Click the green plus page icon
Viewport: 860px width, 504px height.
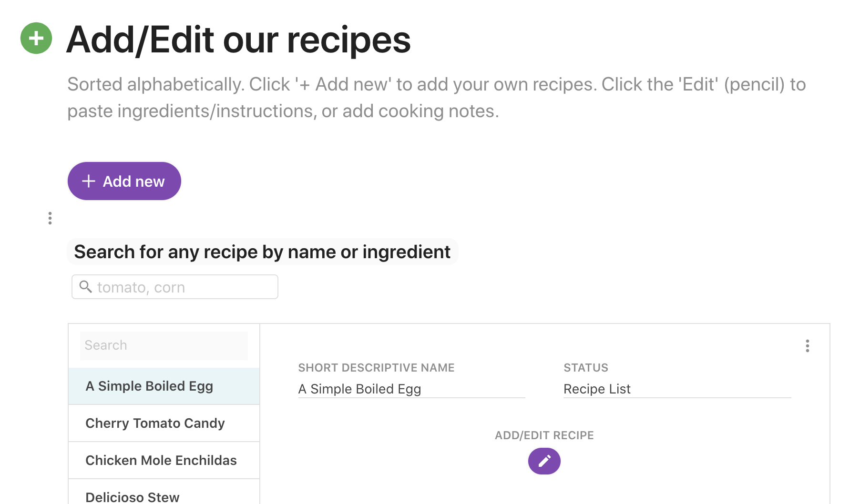(36, 38)
